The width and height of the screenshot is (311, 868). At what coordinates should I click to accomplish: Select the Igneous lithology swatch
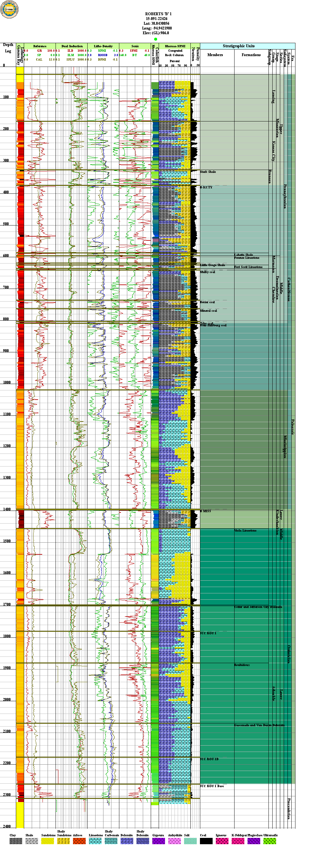coord(222,841)
